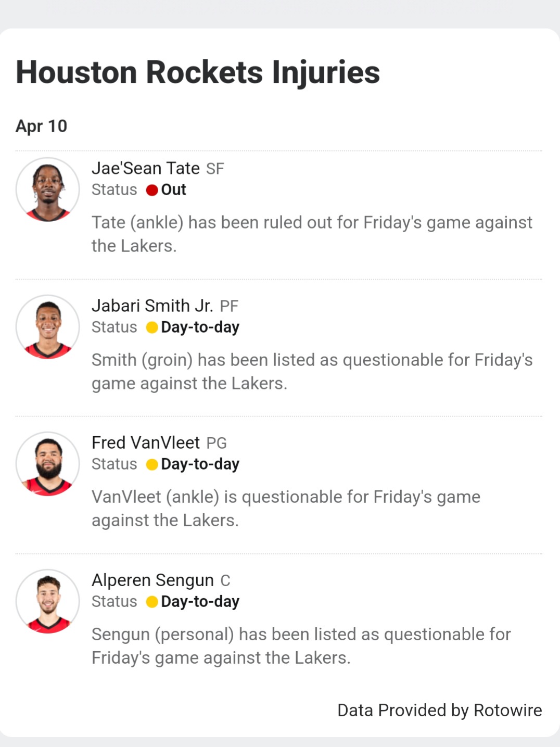Click the Data Provided by Rotowire text
Image resolution: width=560 pixels, height=747 pixels.
point(439,710)
